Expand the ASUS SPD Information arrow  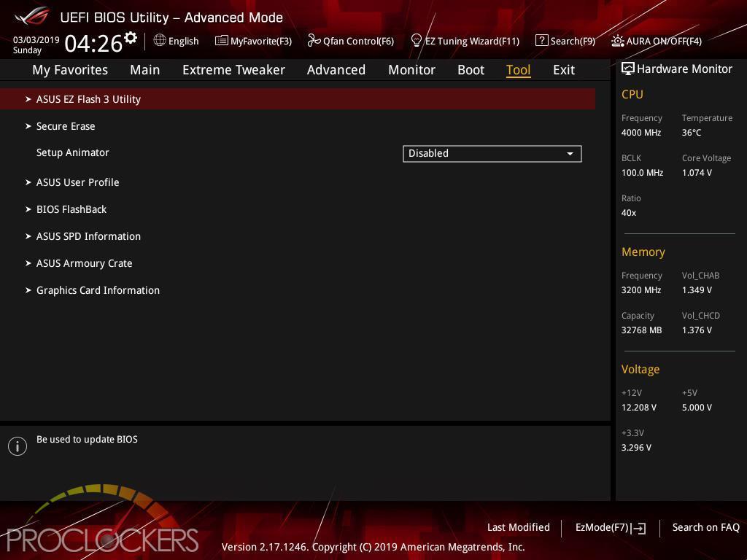click(28, 236)
